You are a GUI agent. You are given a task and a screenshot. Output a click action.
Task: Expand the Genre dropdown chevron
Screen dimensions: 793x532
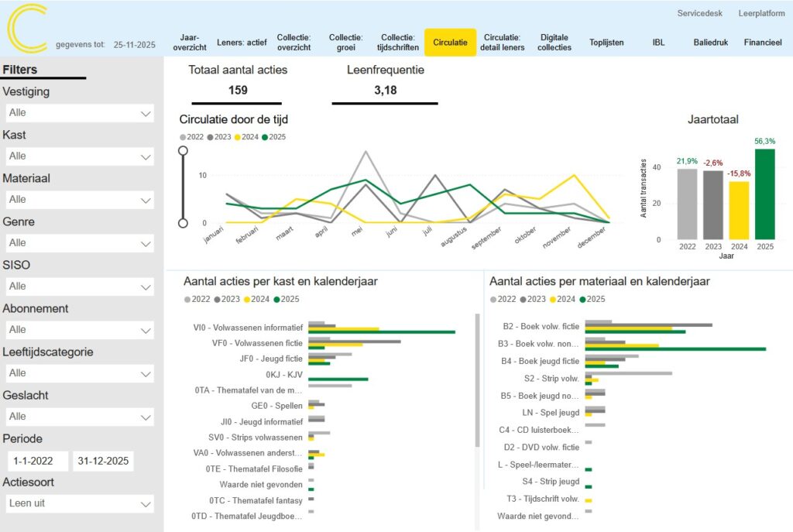[x=146, y=243]
